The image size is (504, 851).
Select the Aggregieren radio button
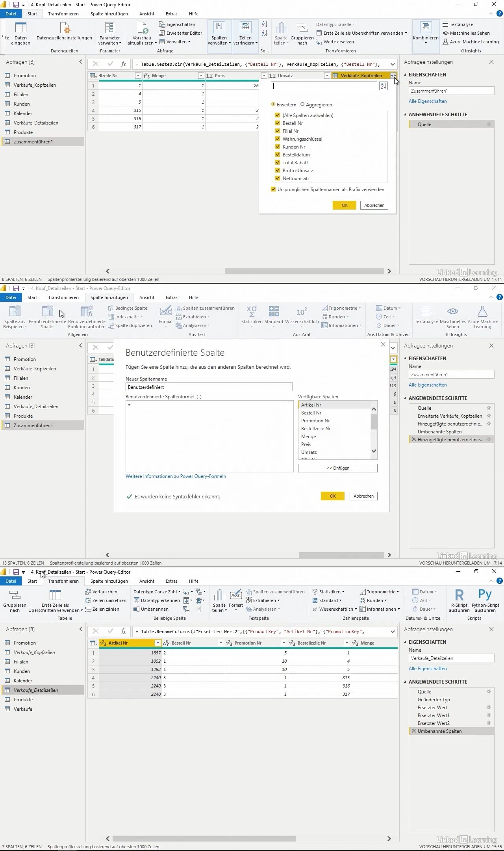click(x=302, y=105)
